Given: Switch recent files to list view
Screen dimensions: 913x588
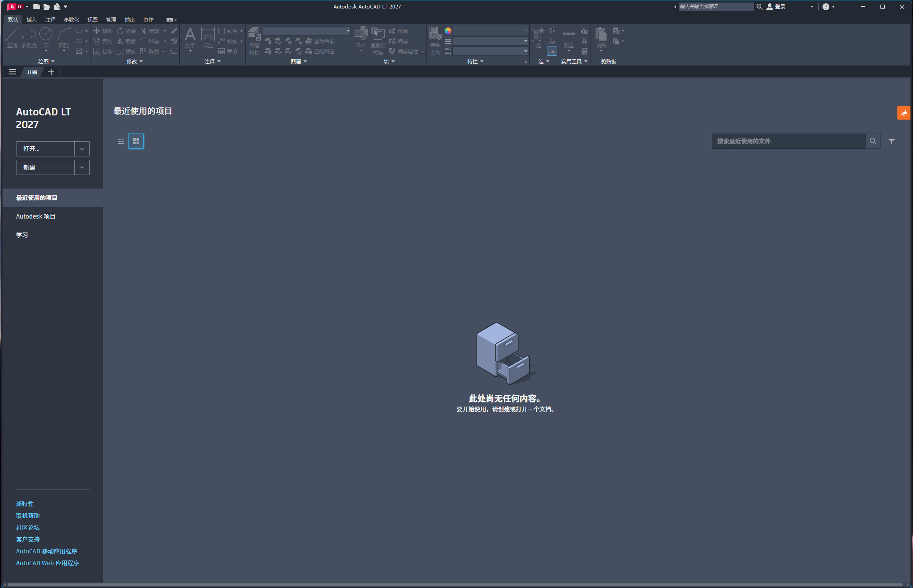Looking at the screenshot, I should click(x=121, y=141).
